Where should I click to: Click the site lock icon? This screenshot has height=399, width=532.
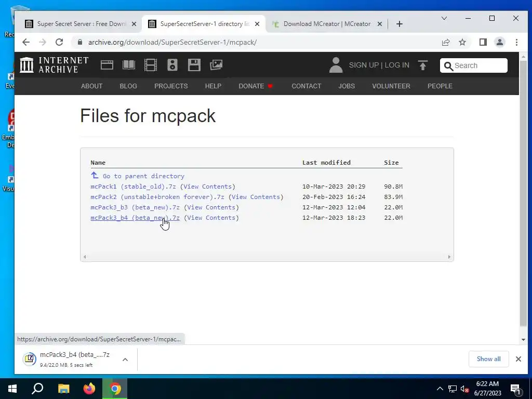coord(79,42)
